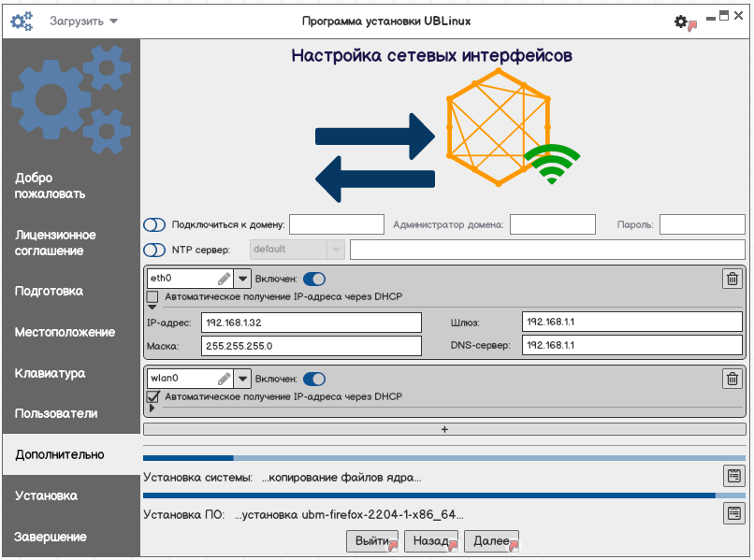The height and width of the screenshot is (560, 754).
Task: Go to Клавиатура step
Action: (x=50, y=373)
